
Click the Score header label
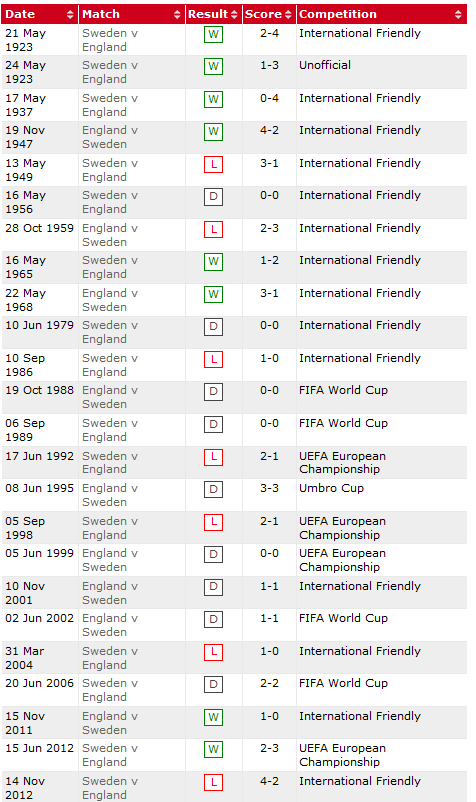coord(263,14)
